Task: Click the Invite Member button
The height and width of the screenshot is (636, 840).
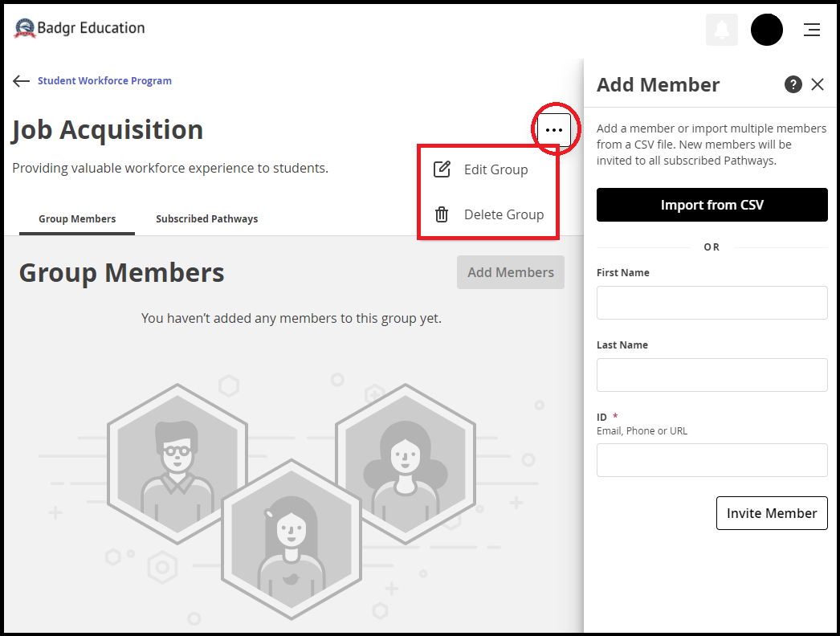Action: pos(772,513)
